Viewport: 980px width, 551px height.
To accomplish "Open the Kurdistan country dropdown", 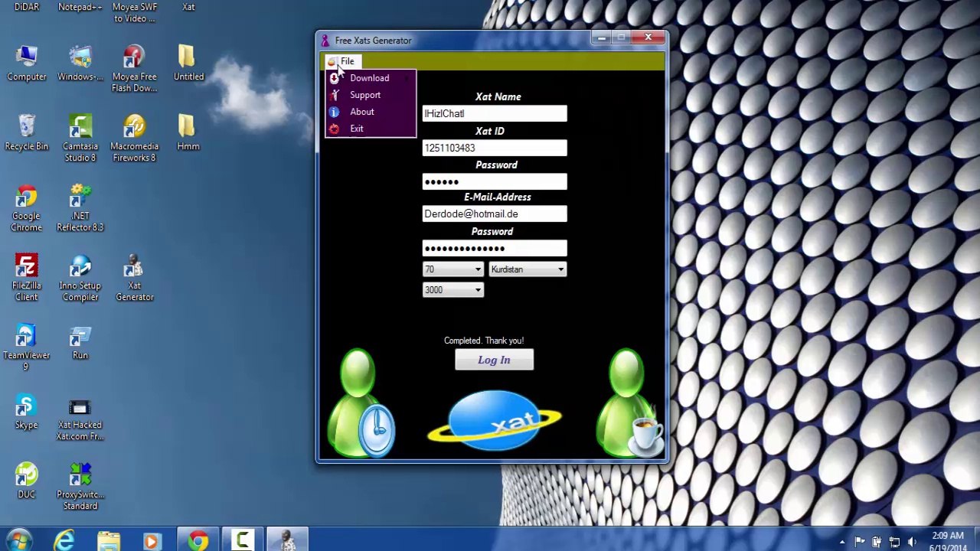I will [528, 269].
